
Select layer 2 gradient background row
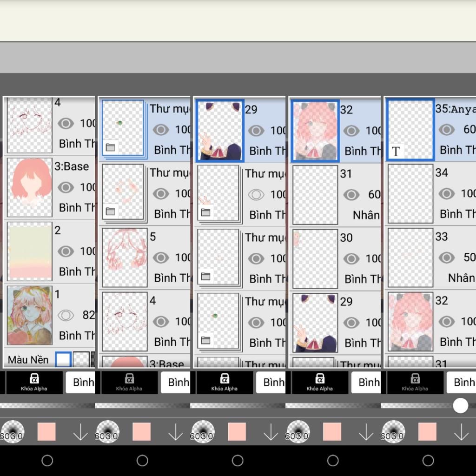pyautogui.click(x=49, y=251)
